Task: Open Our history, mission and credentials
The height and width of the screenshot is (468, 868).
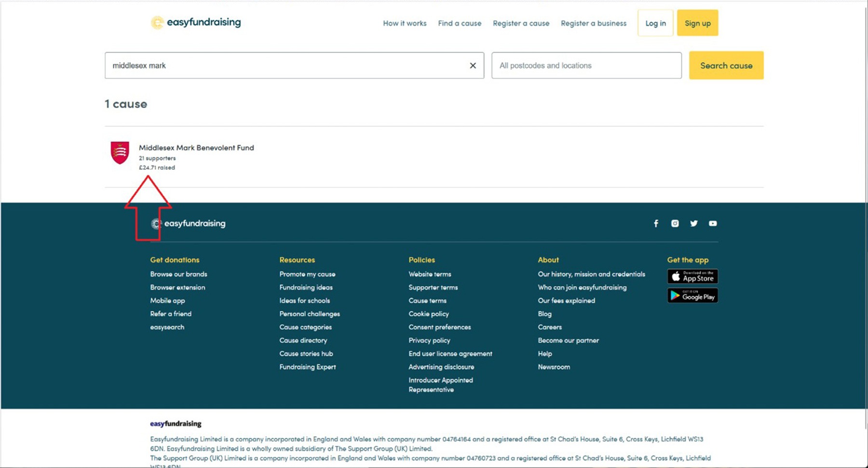Action: click(591, 274)
